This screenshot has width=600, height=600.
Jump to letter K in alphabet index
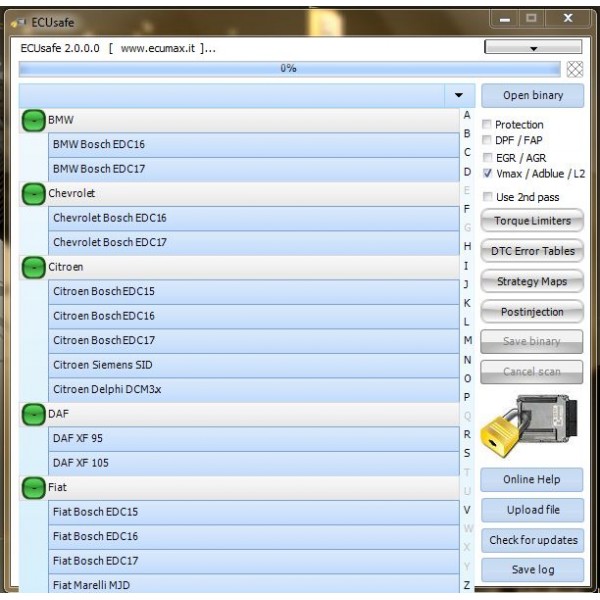467,303
